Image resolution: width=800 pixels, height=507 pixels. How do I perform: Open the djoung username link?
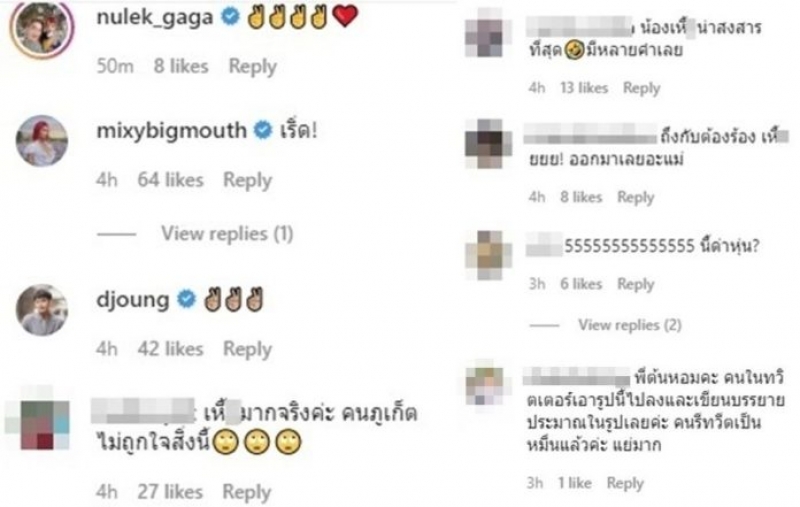(x=133, y=300)
